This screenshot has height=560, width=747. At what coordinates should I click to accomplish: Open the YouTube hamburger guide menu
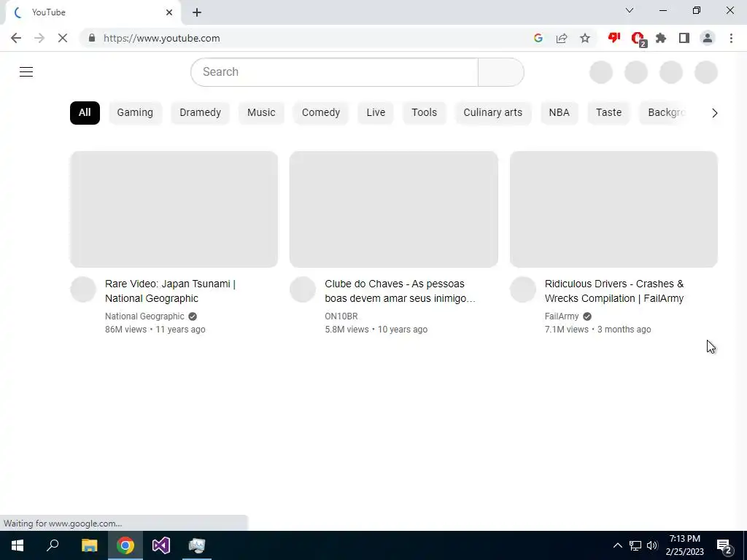pyautogui.click(x=26, y=72)
